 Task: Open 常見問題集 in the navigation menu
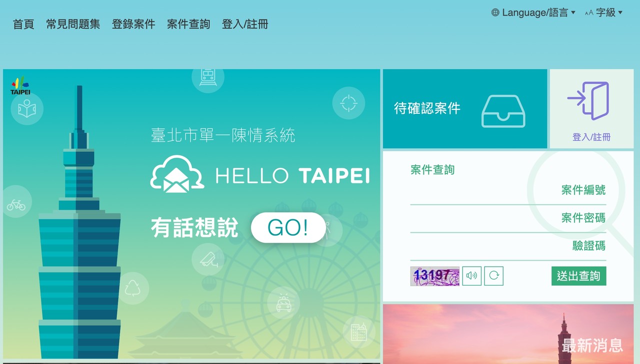(73, 24)
